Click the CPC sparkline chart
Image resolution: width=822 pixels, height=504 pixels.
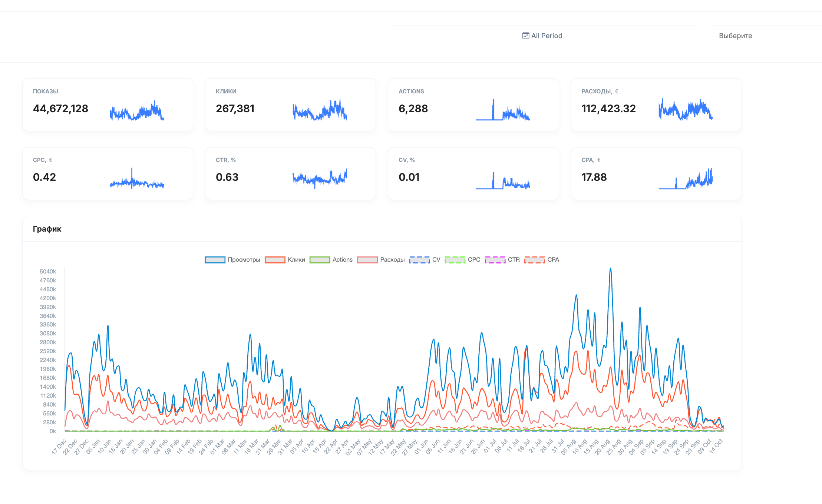coord(137,178)
